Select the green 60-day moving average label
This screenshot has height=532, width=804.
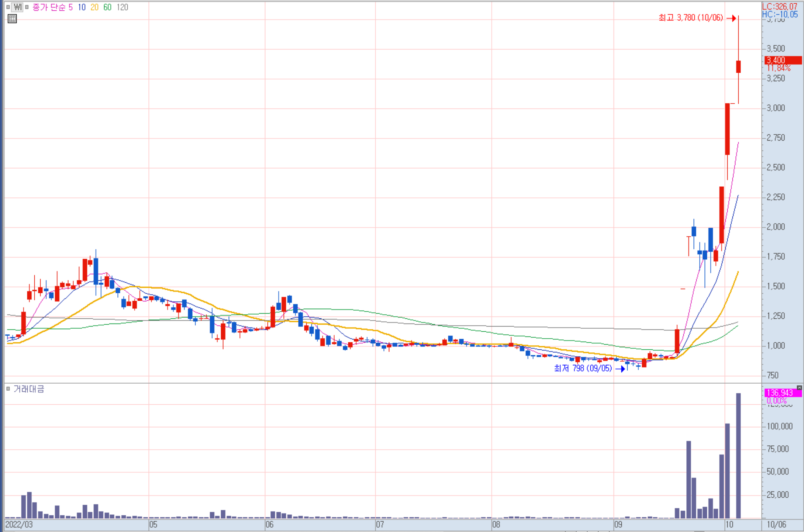[x=107, y=7]
